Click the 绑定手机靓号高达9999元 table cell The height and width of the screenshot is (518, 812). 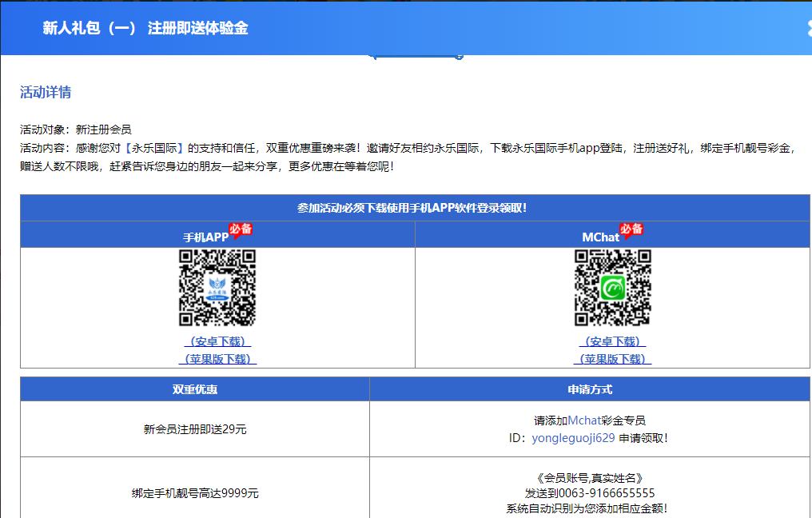point(195,493)
